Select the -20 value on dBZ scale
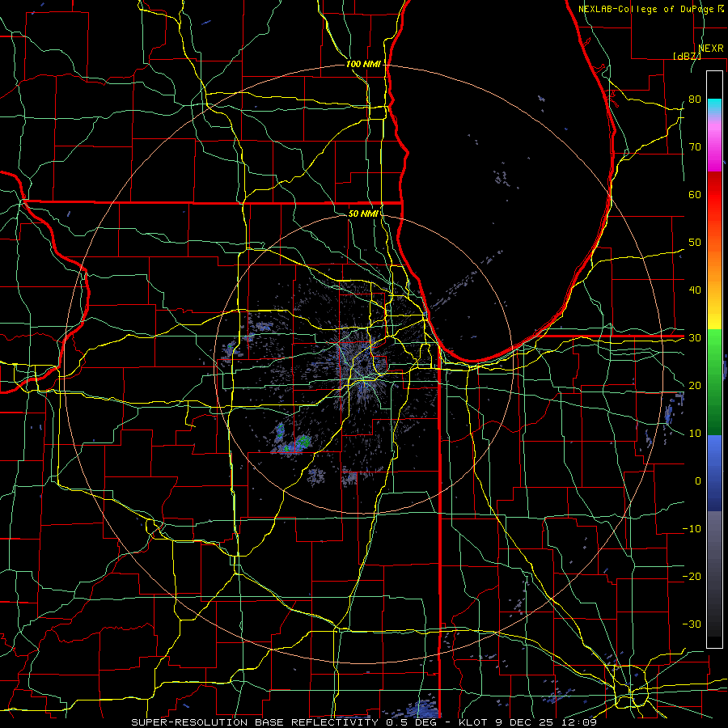 (692, 576)
